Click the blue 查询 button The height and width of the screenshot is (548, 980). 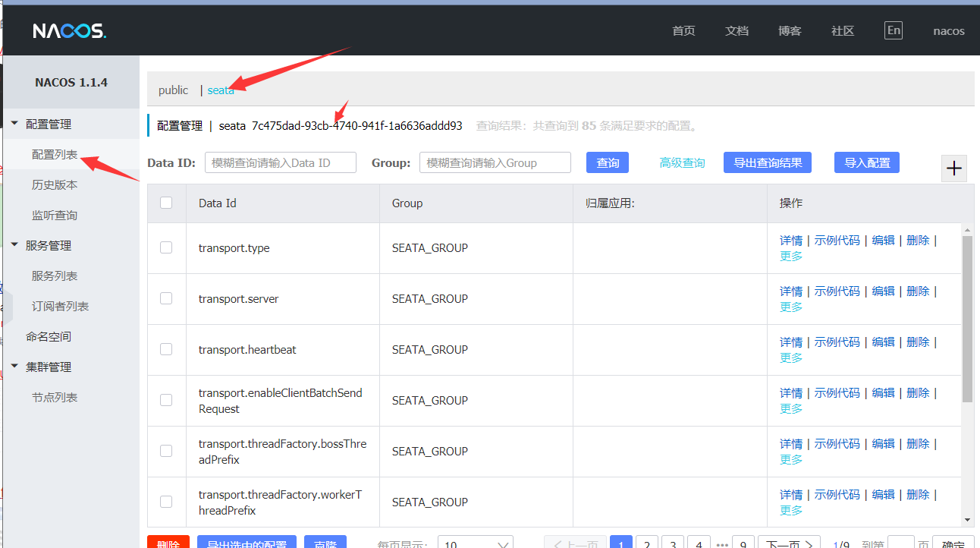click(x=608, y=162)
